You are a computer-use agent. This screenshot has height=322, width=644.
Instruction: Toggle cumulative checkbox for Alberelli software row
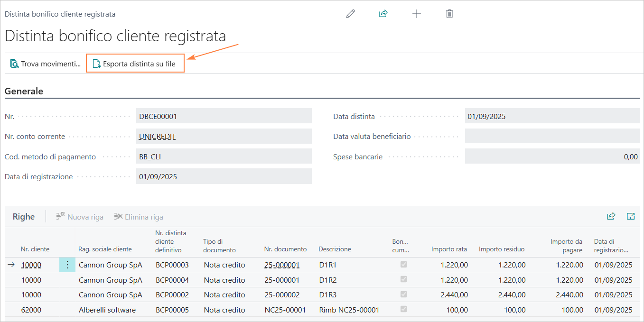(x=403, y=310)
